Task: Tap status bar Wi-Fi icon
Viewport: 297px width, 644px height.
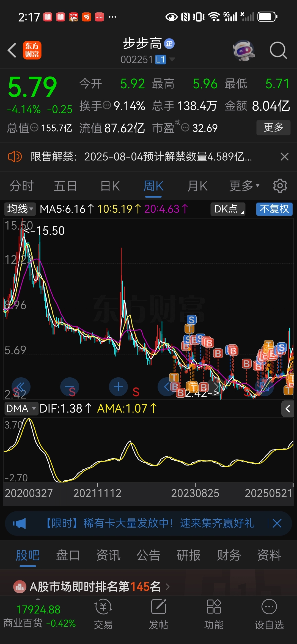Action: (214, 17)
